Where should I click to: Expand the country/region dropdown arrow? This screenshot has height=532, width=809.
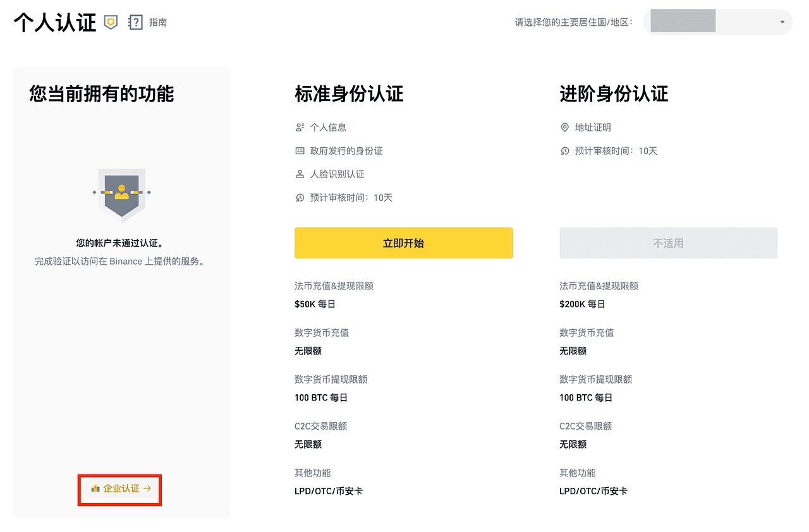coord(782,22)
